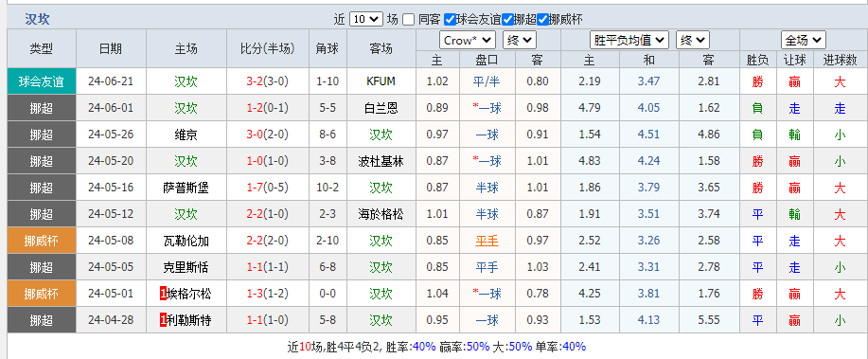
Task: Click the date 24-05-16
Action: [111, 188]
